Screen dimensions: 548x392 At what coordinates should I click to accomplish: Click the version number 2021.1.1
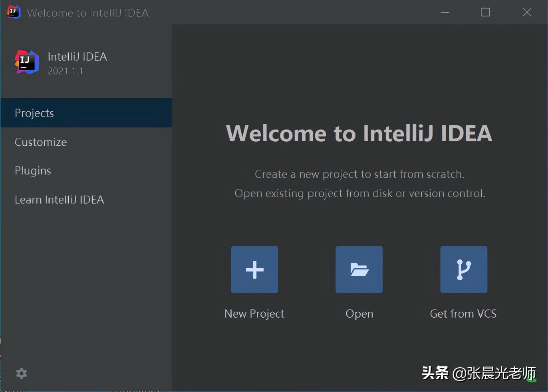click(66, 71)
